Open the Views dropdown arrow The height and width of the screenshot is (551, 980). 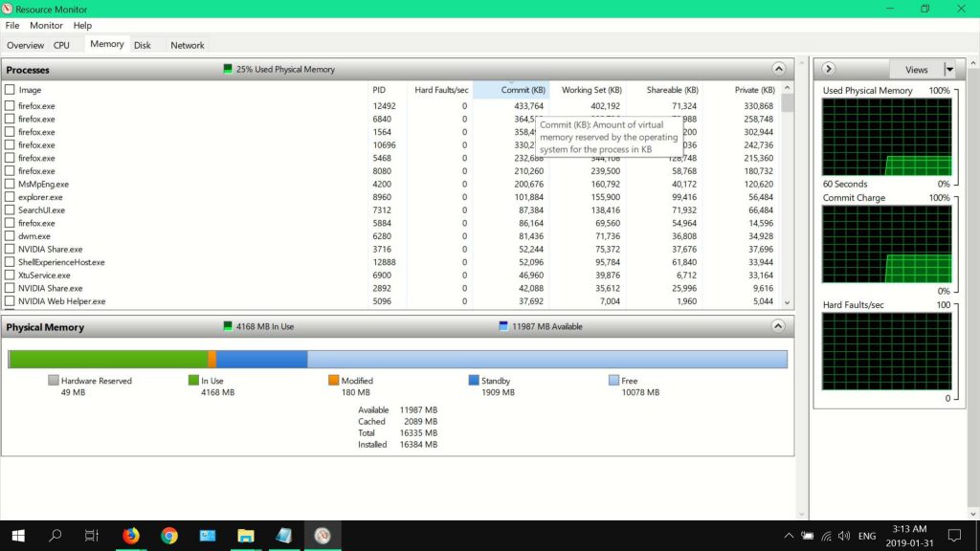(x=949, y=69)
